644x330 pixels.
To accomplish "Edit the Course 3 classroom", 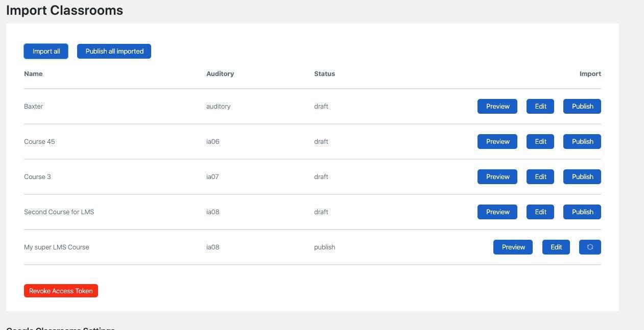I will (540, 176).
